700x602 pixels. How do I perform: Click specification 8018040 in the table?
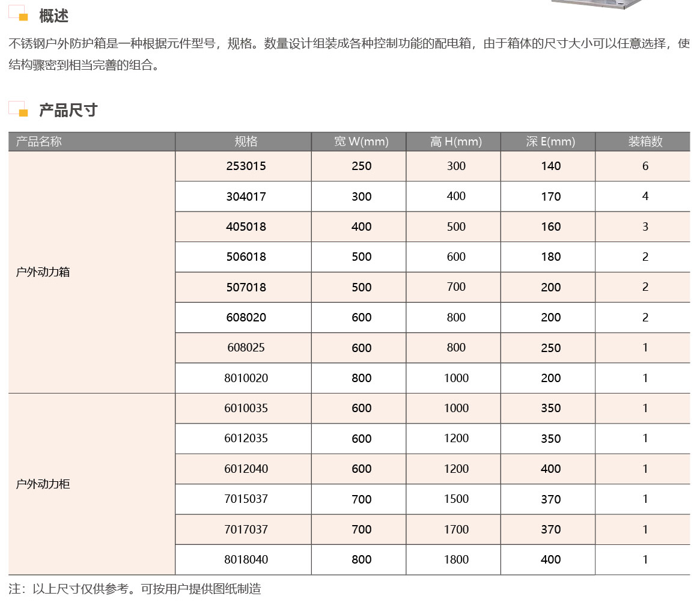243,559
